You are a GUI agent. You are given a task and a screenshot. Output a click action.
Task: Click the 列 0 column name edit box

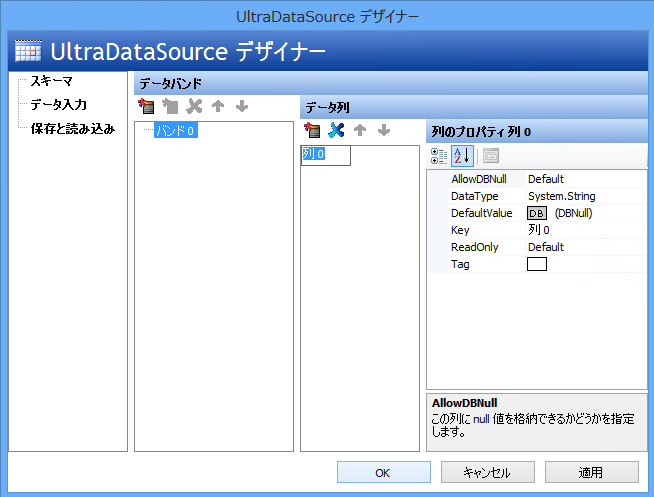coord(326,155)
